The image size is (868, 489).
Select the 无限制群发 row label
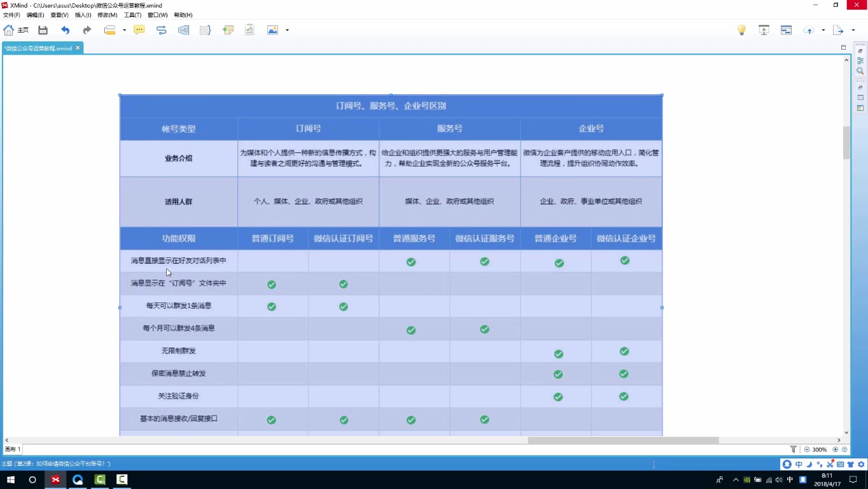click(x=179, y=351)
